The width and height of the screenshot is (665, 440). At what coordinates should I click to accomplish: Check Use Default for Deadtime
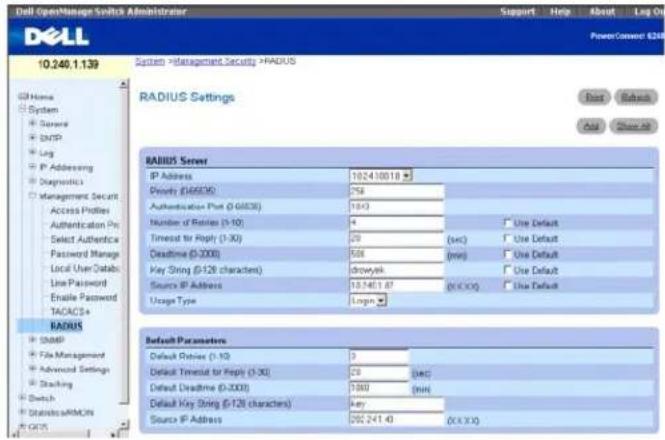507,254
